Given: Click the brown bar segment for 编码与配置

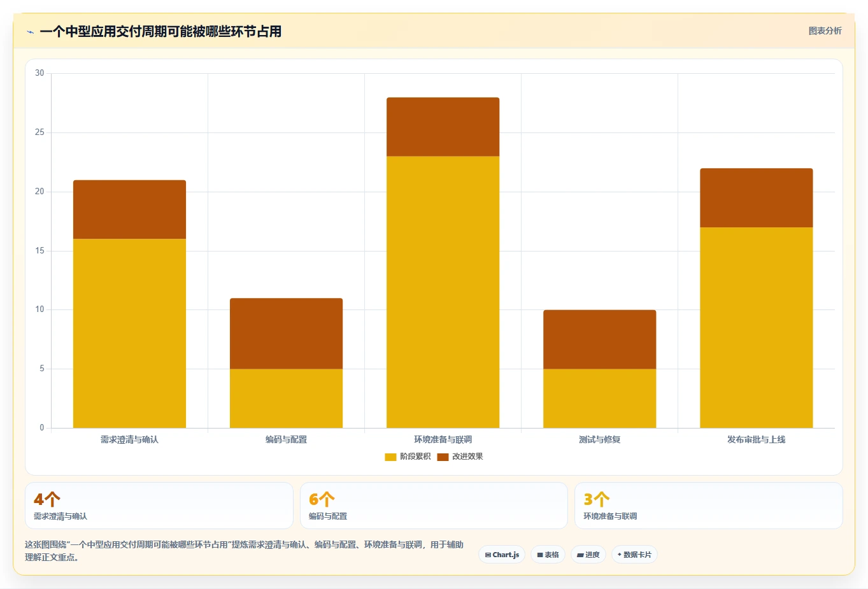Looking at the screenshot, I should pos(286,334).
